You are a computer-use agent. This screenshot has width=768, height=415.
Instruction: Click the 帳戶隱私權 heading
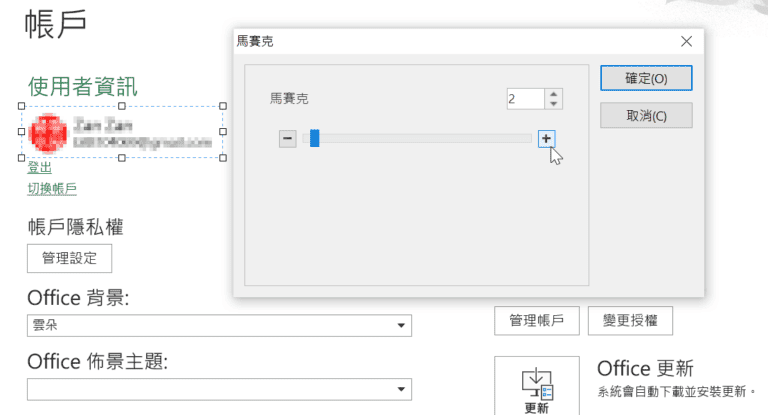(75, 227)
